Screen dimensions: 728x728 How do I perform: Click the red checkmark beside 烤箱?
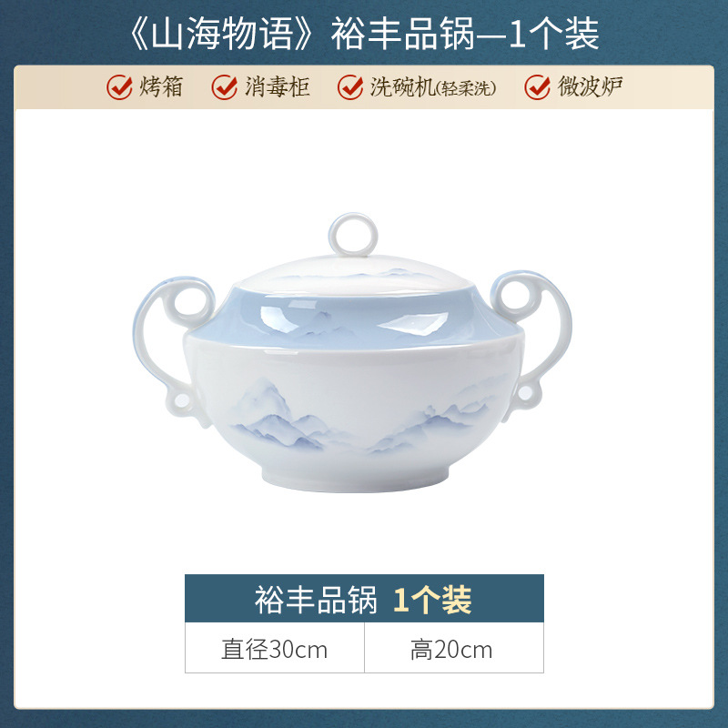pyautogui.click(x=120, y=86)
